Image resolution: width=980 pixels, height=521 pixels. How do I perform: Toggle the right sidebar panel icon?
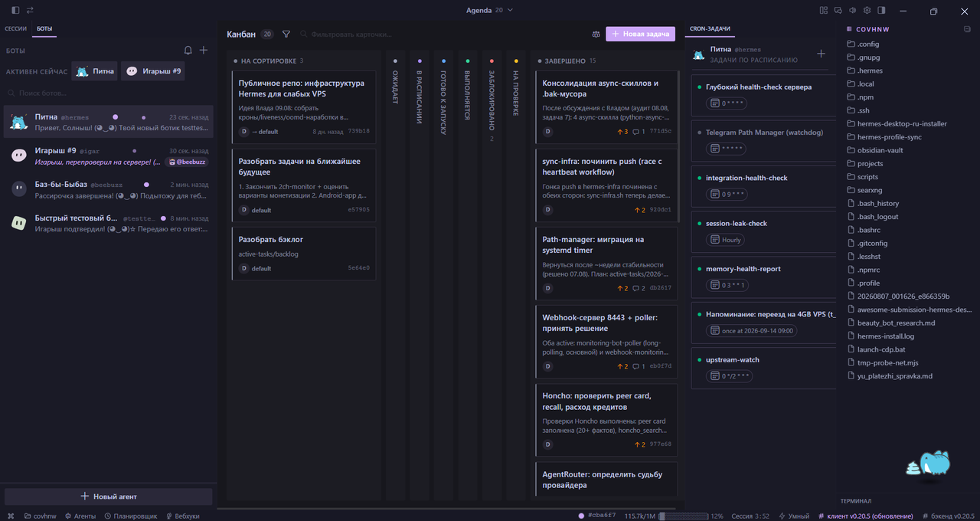point(882,11)
